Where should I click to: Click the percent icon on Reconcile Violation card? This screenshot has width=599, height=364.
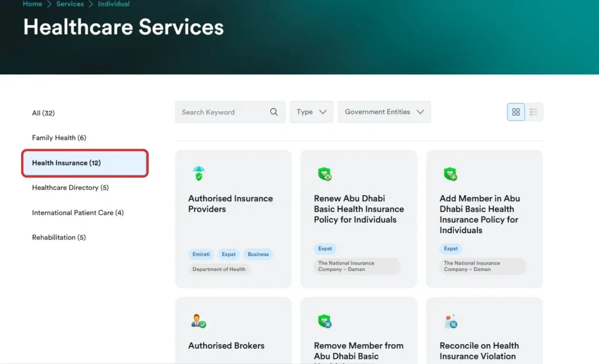[x=451, y=321]
